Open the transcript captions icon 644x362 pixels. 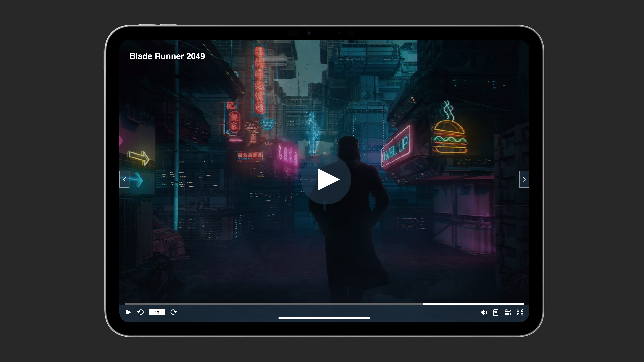tap(496, 312)
